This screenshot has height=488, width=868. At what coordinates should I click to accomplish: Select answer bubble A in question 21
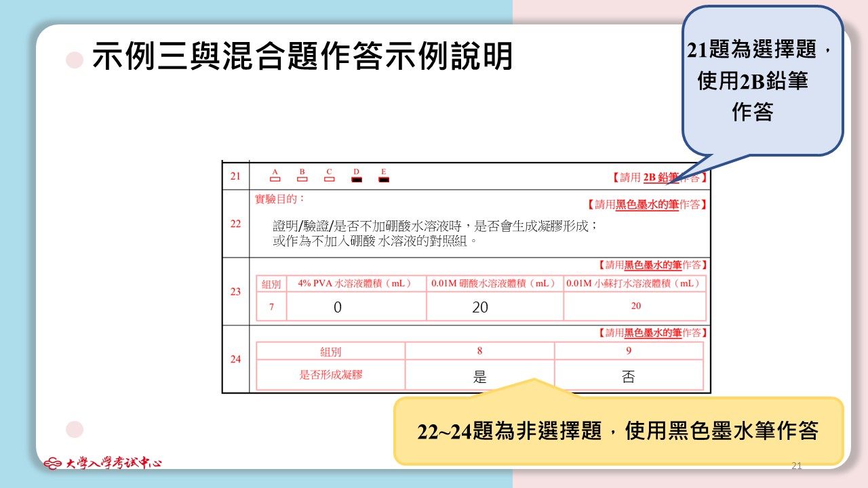click(275, 180)
